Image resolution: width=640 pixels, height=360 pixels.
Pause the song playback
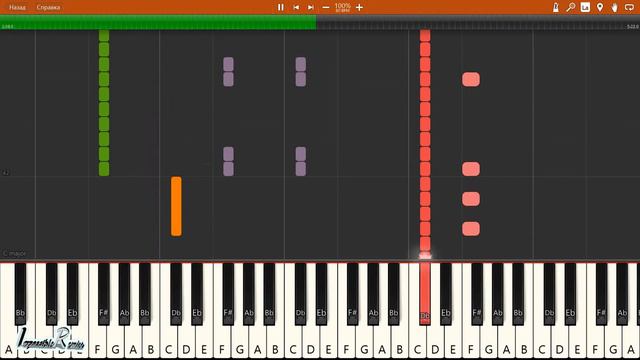click(x=280, y=7)
